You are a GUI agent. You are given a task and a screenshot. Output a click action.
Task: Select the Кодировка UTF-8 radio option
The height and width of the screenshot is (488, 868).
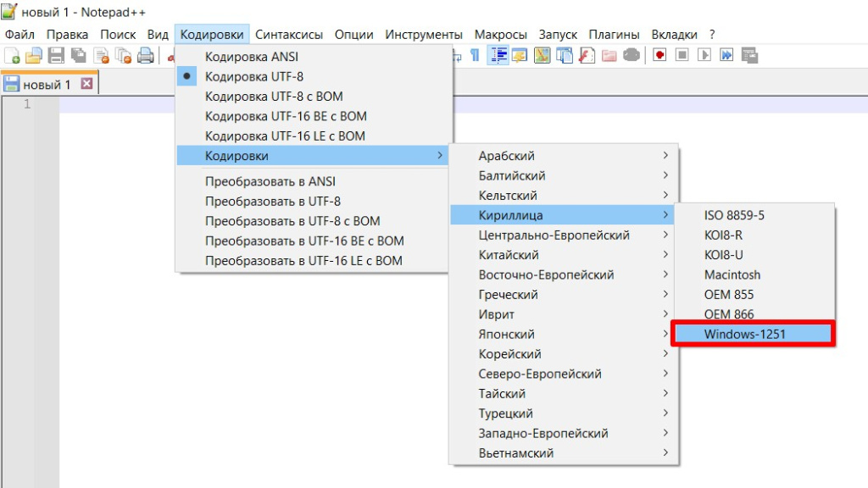coord(253,76)
